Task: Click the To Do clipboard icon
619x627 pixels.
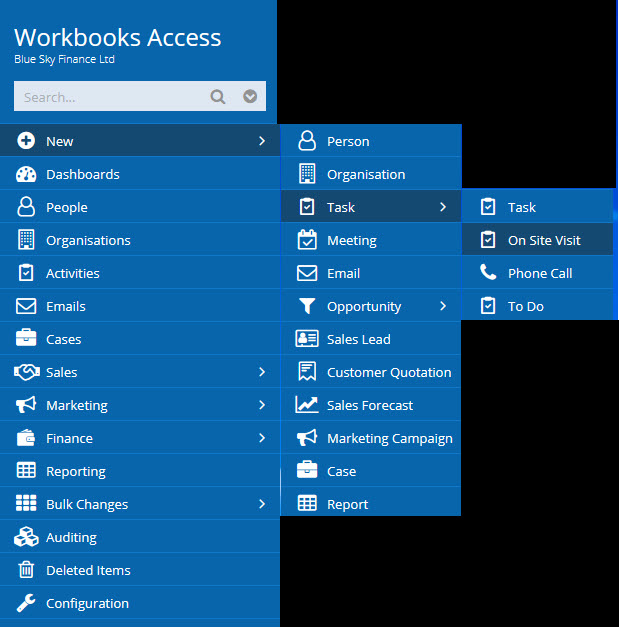Action: [x=488, y=306]
